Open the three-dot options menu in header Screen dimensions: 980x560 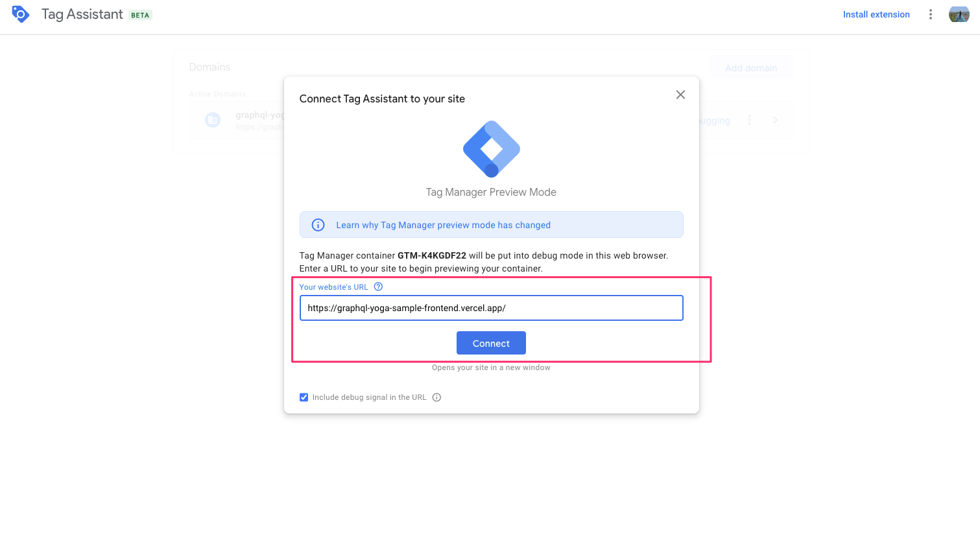point(930,14)
